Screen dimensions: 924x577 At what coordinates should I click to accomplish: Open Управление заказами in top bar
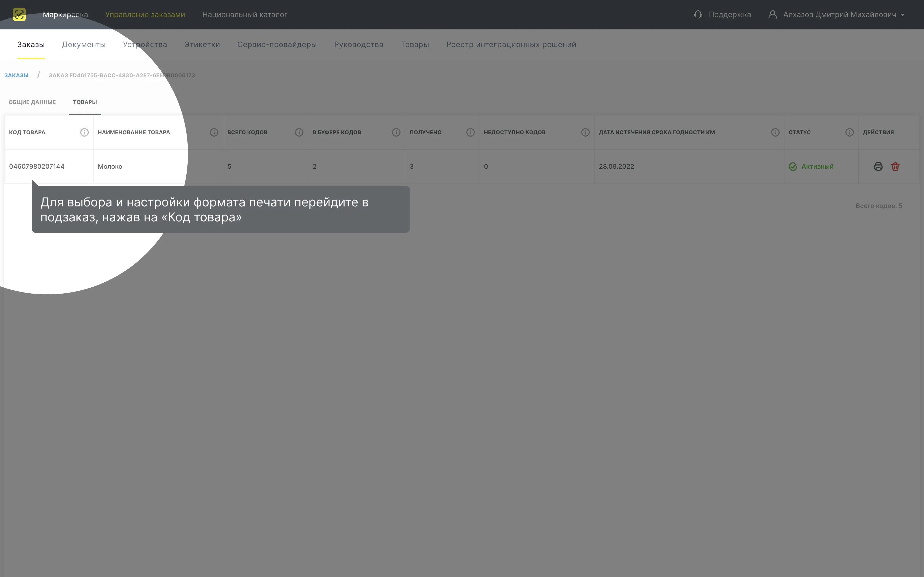click(145, 14)
